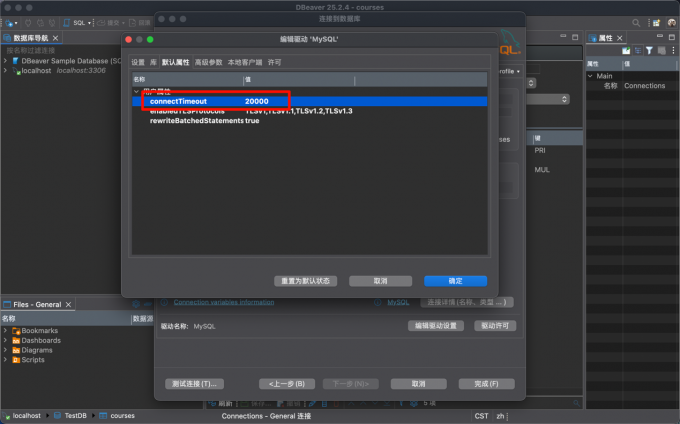Click the user avatar icon top right
The width and height of the screenshot is (680, 424).
pos(672,23)
